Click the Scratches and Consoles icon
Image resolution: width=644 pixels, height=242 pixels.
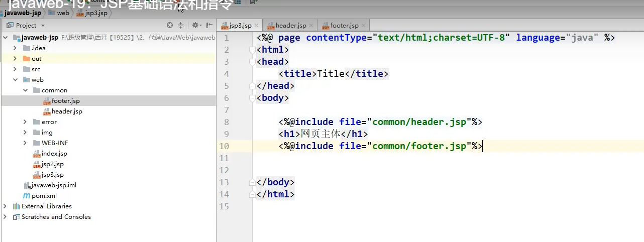point(16,217)
